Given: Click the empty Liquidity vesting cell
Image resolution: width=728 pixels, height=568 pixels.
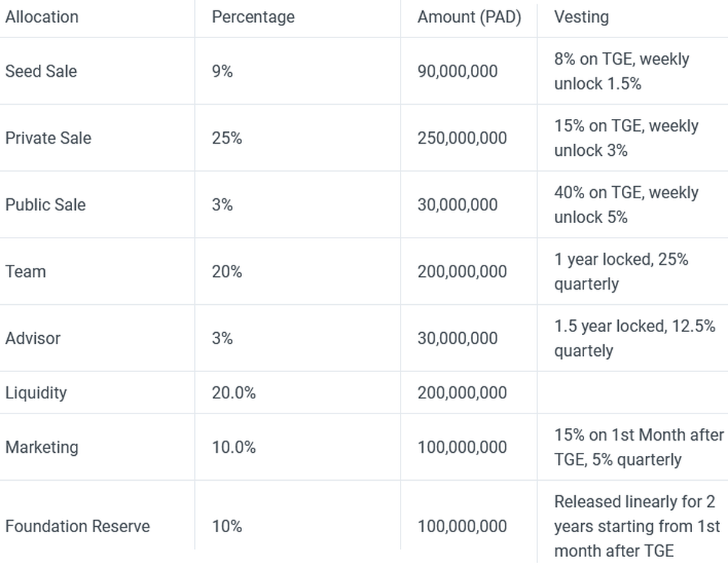Looking at the screenshot, I should 631,393.
